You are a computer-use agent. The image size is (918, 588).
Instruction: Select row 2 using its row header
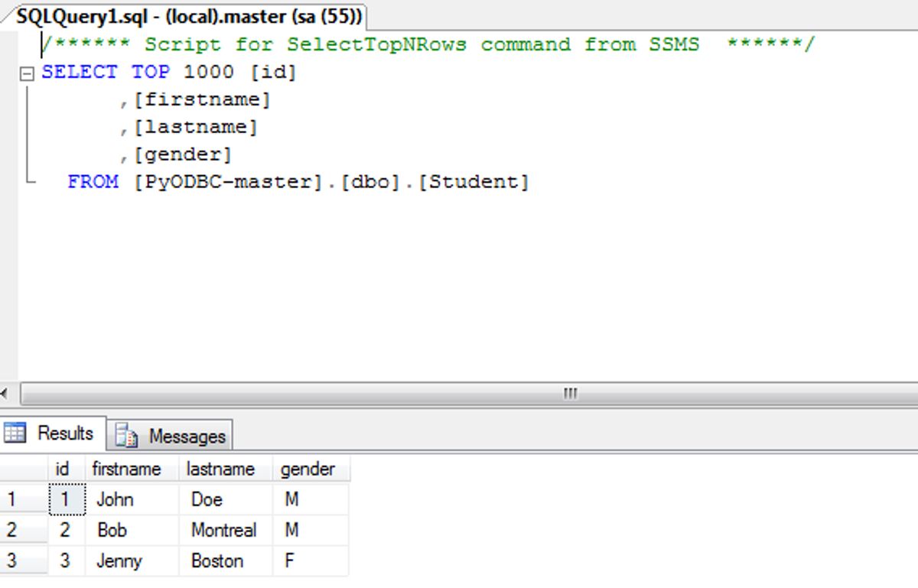(x=23, y=530)
